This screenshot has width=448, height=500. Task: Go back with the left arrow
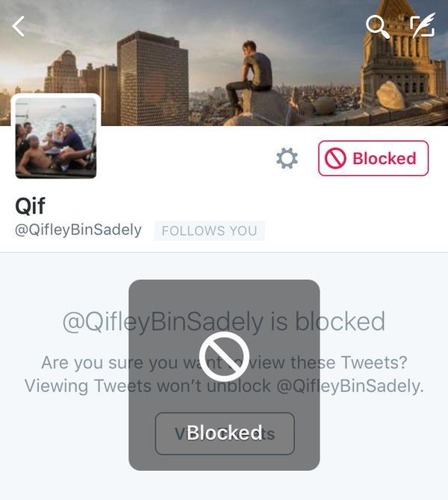click(x=19, y=27)
